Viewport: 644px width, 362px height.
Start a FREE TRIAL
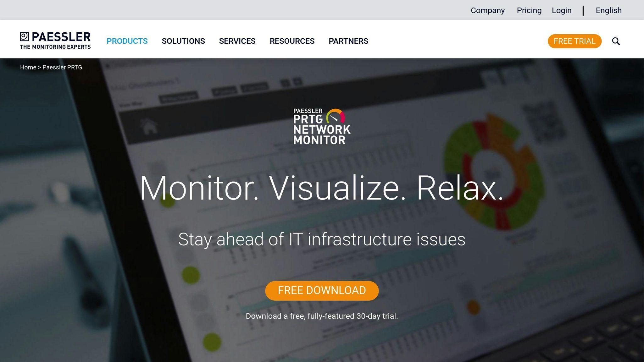pyautogui.click(x=575, y=41)
